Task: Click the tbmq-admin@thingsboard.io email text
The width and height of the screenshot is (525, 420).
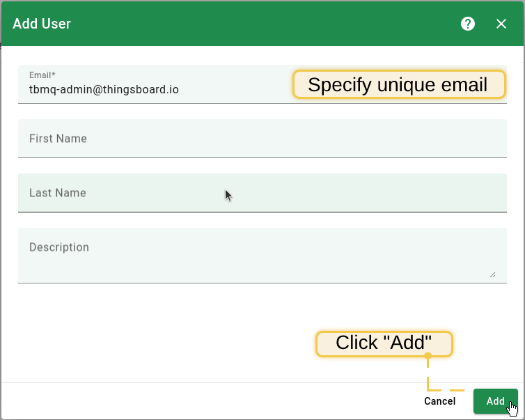Action: (104, 90)
